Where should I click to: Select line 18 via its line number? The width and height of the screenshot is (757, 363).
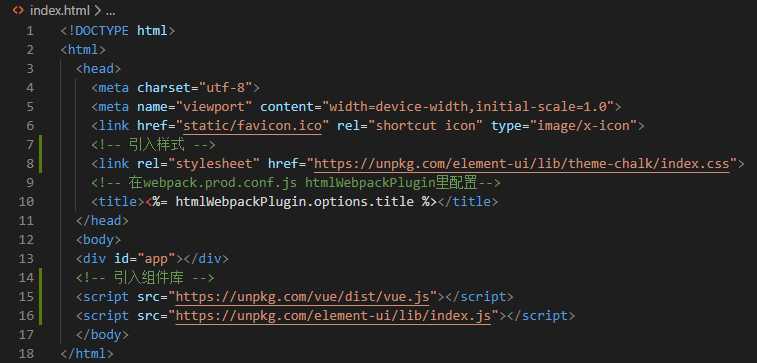[x=27, y=353]
